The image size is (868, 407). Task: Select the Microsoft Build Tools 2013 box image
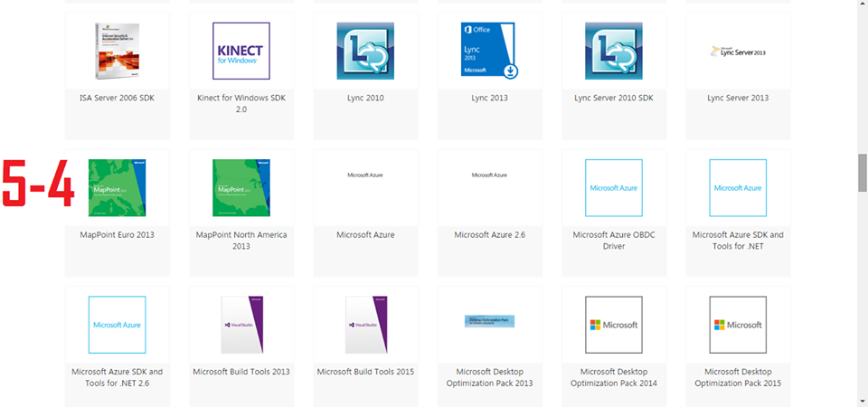coord(242,325)
